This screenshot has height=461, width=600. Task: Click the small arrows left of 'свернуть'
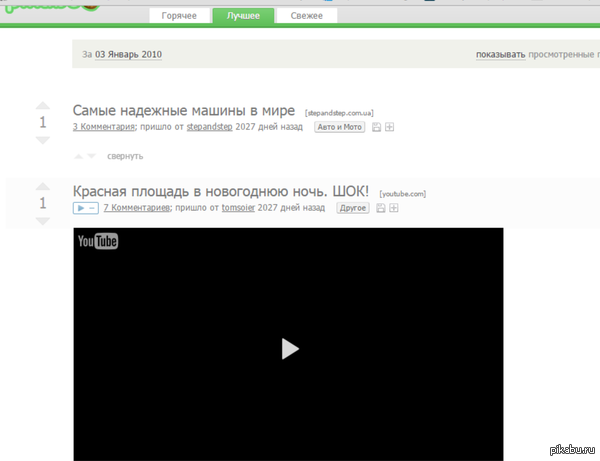[85, 156]
